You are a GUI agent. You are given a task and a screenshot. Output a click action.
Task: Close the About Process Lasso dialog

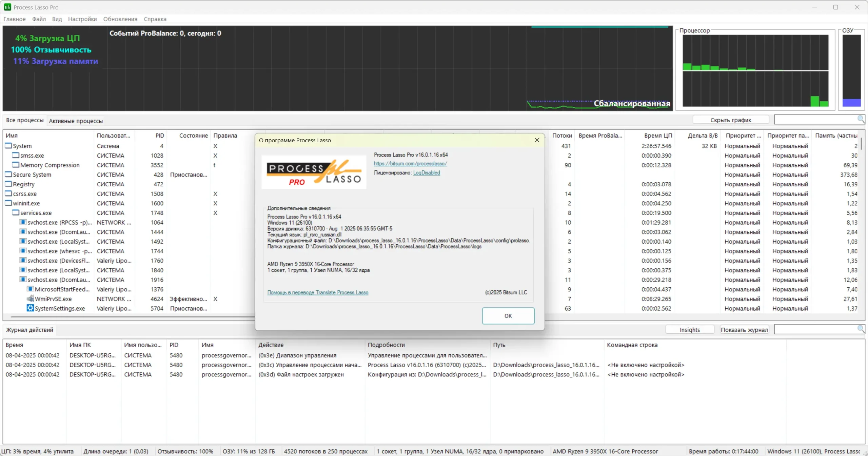pyautogui.click(x=537, y=140)
